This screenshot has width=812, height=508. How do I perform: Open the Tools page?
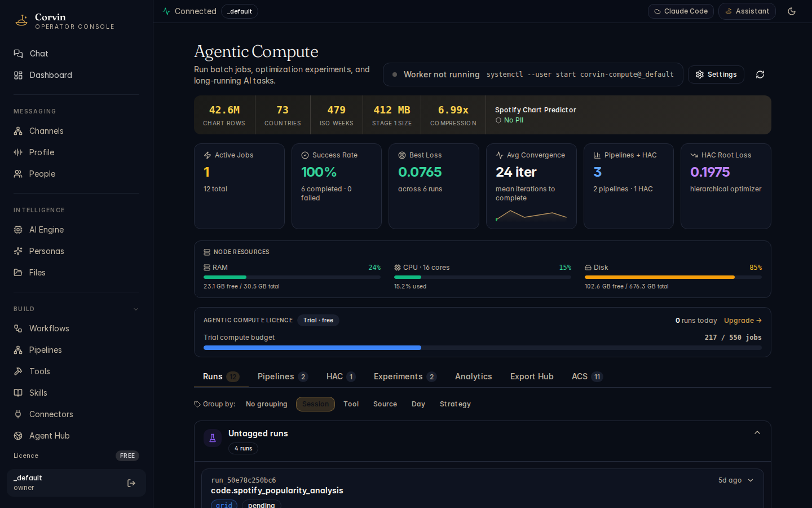click(x=76, y=371)
